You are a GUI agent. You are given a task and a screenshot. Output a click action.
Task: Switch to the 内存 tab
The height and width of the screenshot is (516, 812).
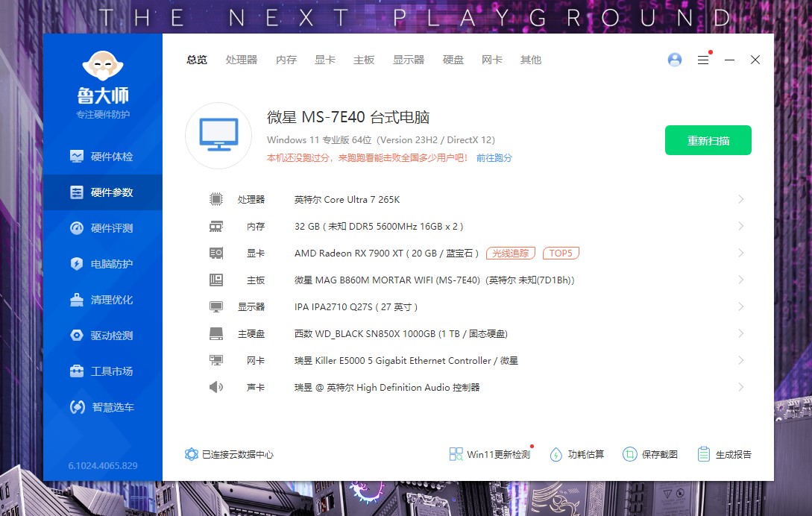[286, 60]
